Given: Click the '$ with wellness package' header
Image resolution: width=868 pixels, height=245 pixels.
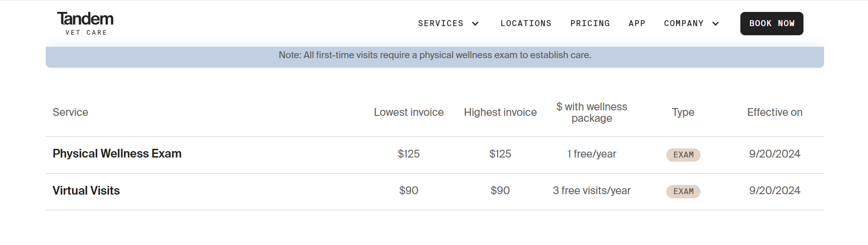Looking at the screenshot, I should [x=592, y=113].
